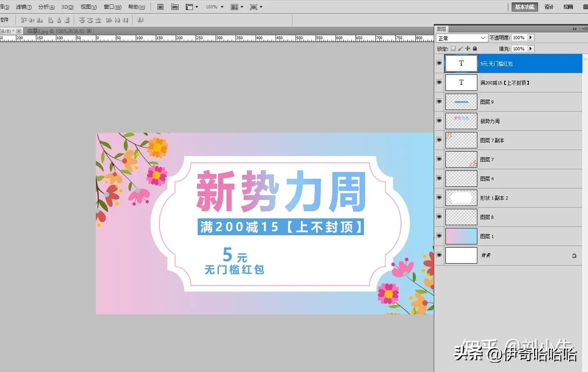Open the 不透明度 opacity dropdown arrow
588x372 pixels.
(530, 37)
